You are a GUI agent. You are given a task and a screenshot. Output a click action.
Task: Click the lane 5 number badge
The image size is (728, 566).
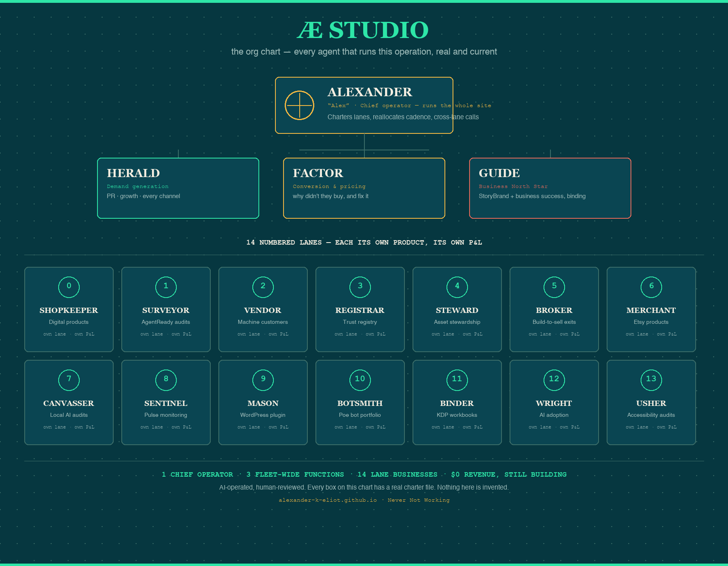coord(554,287)
